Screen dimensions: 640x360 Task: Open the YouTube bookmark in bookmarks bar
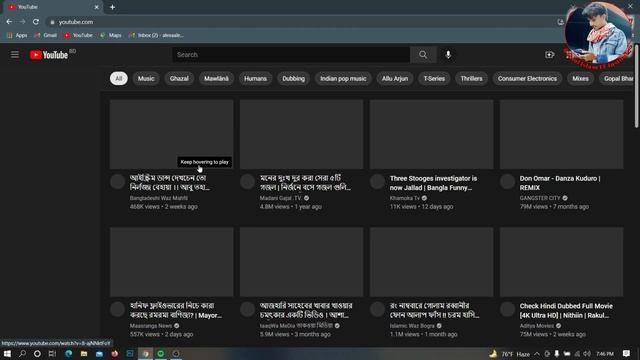[x=78, y=36]
